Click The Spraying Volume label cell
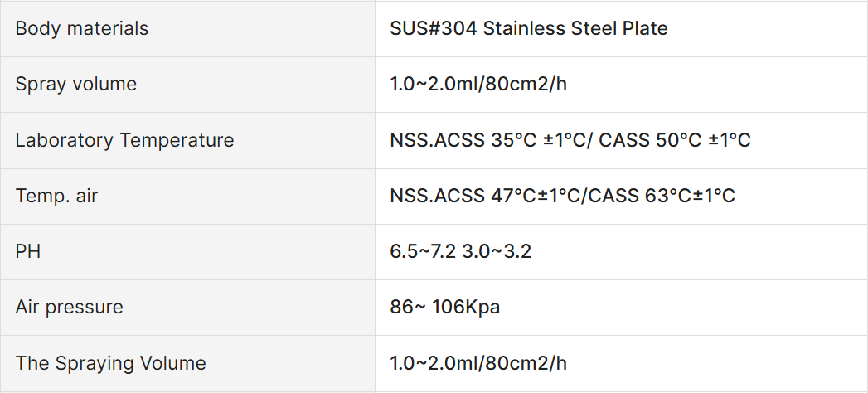Viewport: 868px width, 393px height. coord(187,364)
